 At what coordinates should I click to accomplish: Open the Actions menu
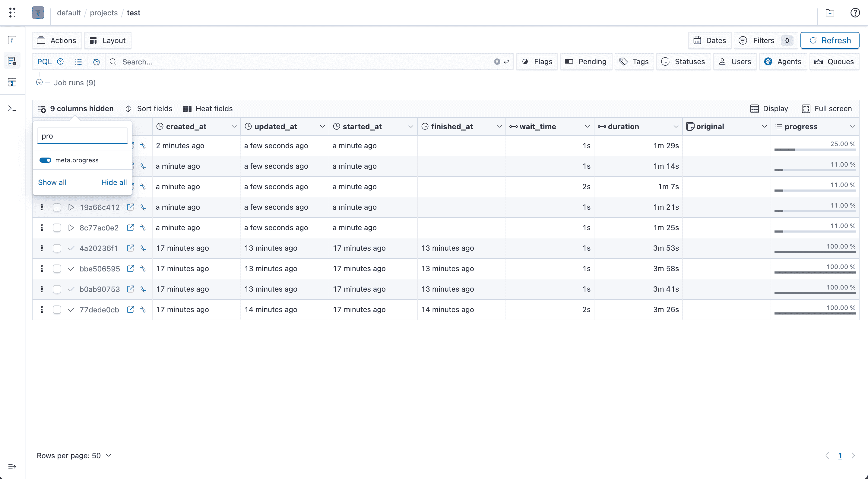click(57, 40)
